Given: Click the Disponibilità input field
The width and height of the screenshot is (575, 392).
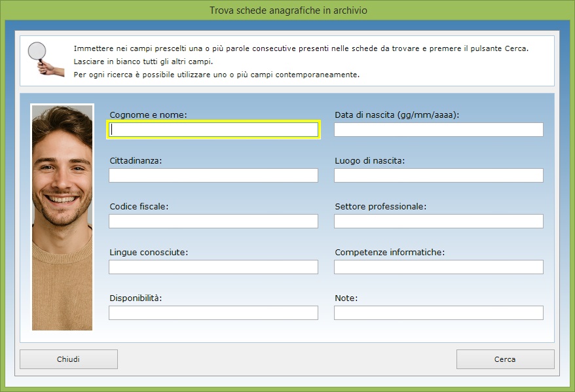Looking at the screenshot, I should click(x=213, y=313).
